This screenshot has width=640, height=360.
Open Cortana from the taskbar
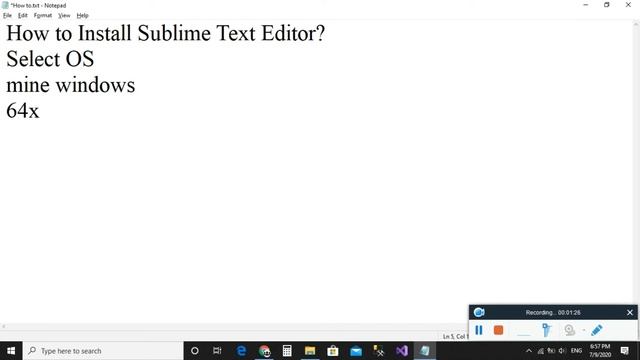pos(195,351)
